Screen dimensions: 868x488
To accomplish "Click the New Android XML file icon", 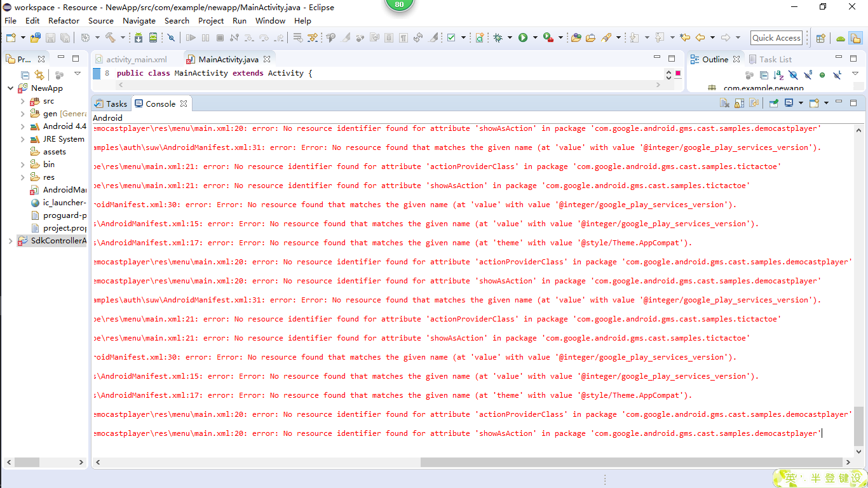I will click(480, 37).
